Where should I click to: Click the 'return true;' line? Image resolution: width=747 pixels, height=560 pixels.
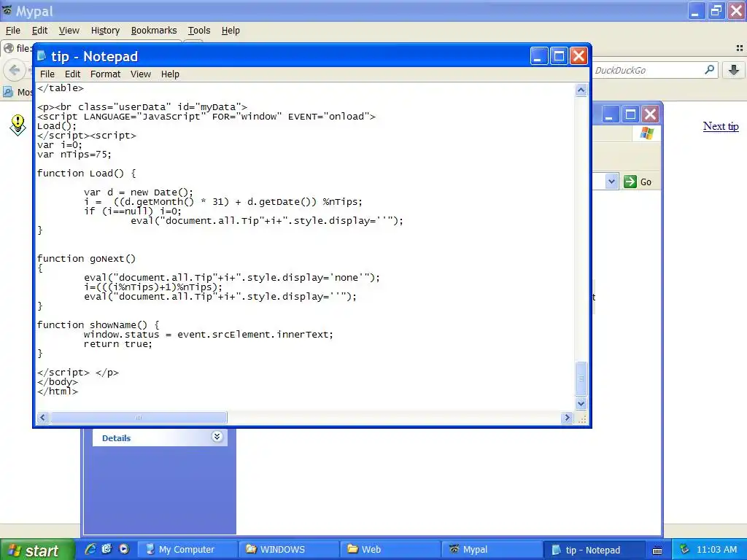(118, 344)
